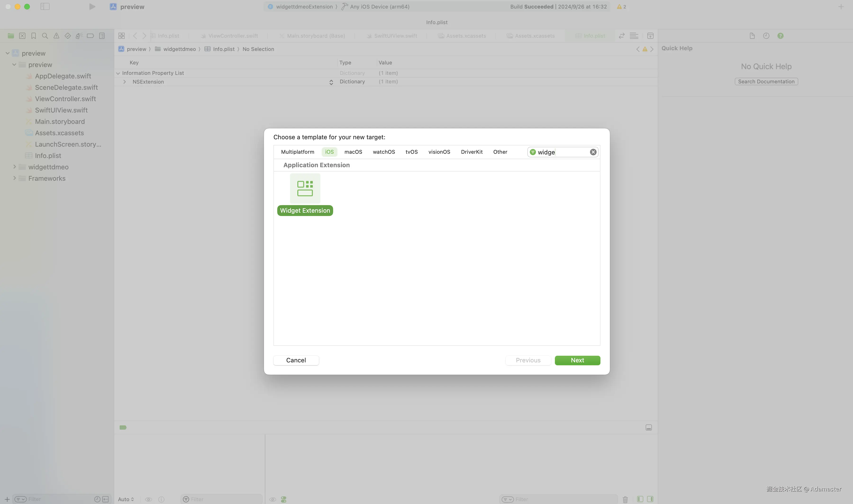Open the Quick Help inspector icon
Viewport: 853px width, 504px height.
point(780,36)
